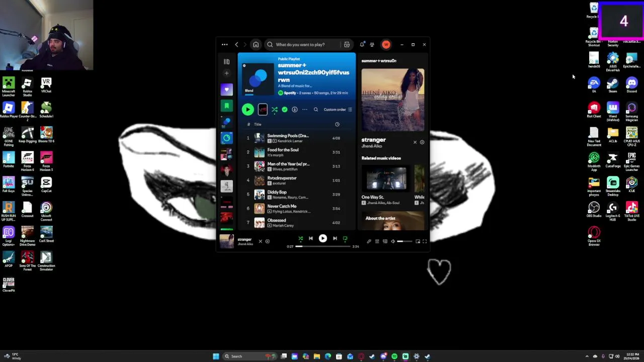Open Jhené Aiko artist link in player bar
The height and width of the screenshot is (362, 644).
click(x=245, y=244)
